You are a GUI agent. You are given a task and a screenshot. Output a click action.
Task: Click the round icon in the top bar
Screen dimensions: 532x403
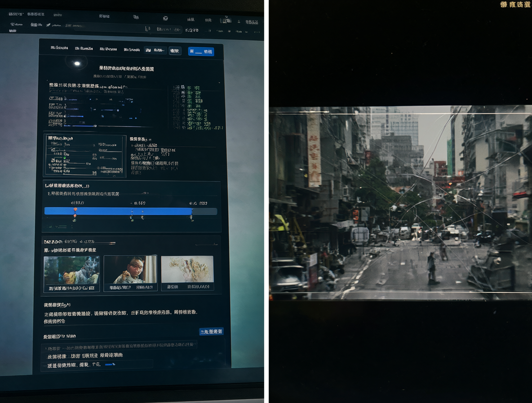165,18
